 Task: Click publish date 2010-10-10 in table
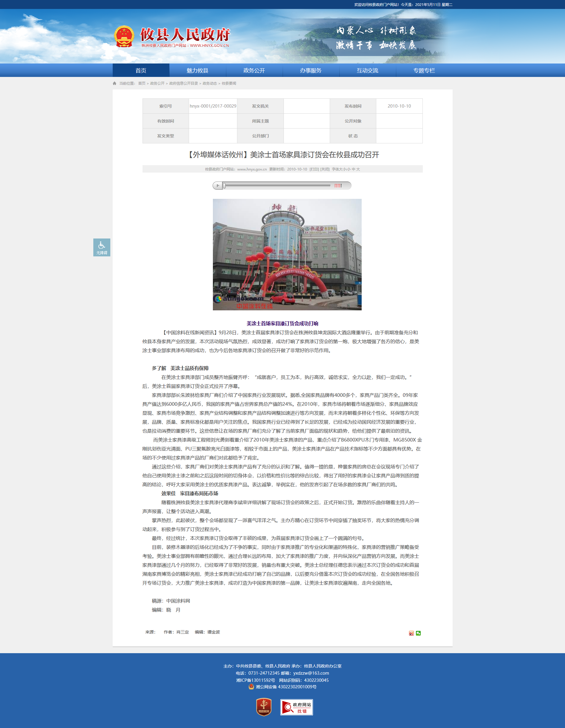point(399,106)
